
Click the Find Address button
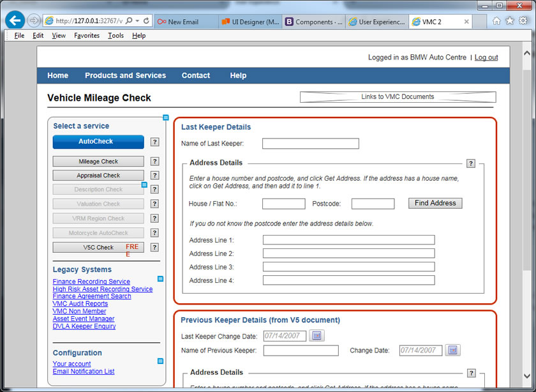click(435, 203)
